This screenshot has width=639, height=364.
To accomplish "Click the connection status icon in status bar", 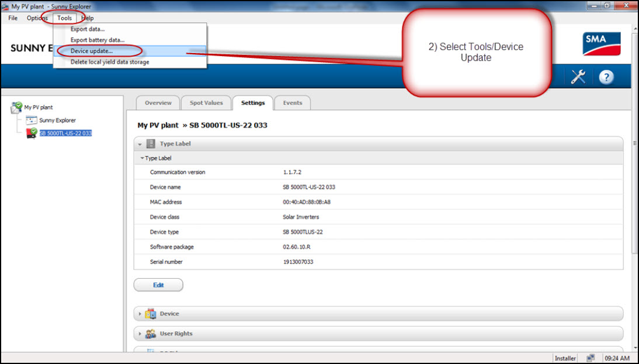I will (x=590, y=358).
